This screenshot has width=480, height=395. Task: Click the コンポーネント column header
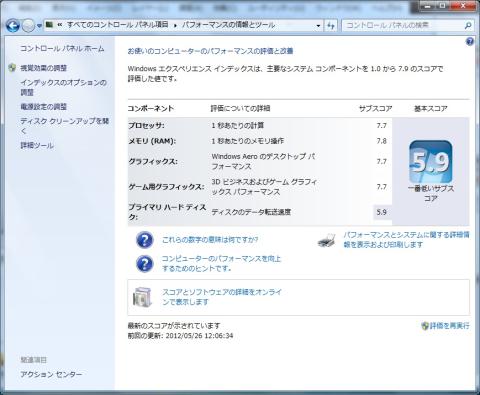151,109
